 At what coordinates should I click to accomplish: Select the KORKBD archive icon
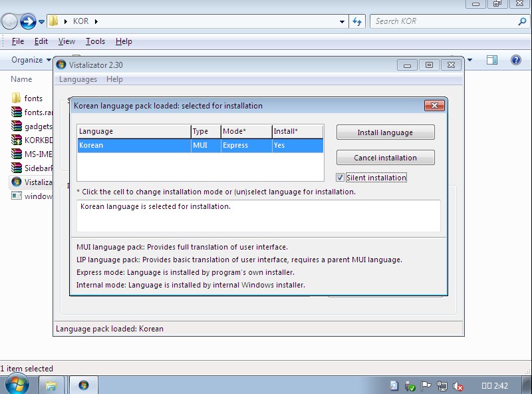(x=16, y=140)
